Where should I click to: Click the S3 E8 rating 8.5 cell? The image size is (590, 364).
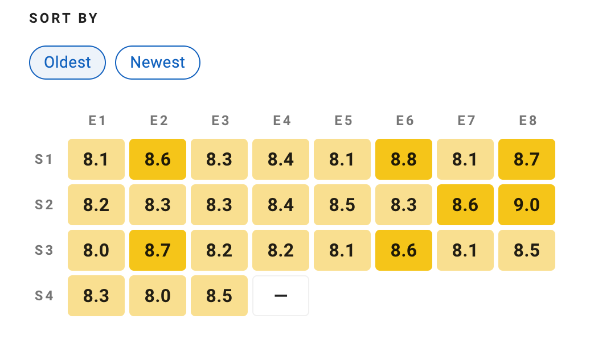click(527, 250)
